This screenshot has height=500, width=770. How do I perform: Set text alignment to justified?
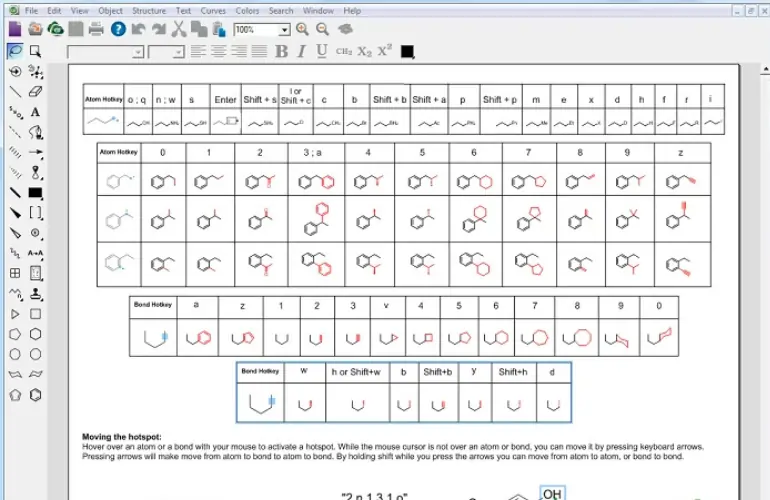(259, 51)
